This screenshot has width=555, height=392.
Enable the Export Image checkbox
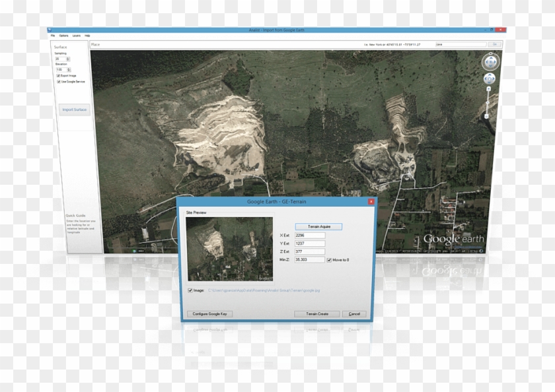tap(58, 75)
